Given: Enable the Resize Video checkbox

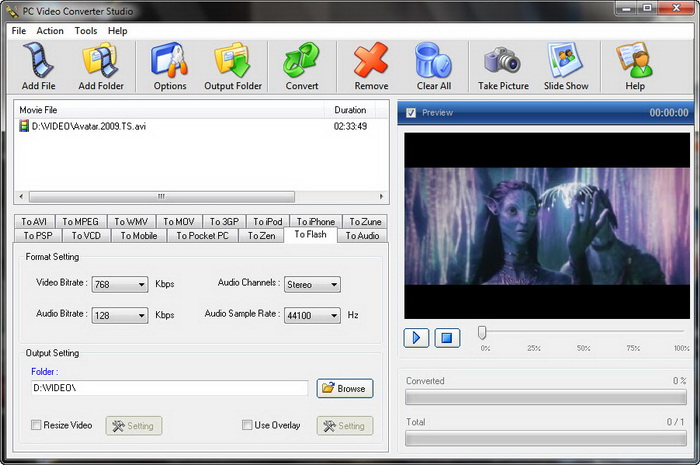Looking at the screenshot, I should click(x=37, y=425).
